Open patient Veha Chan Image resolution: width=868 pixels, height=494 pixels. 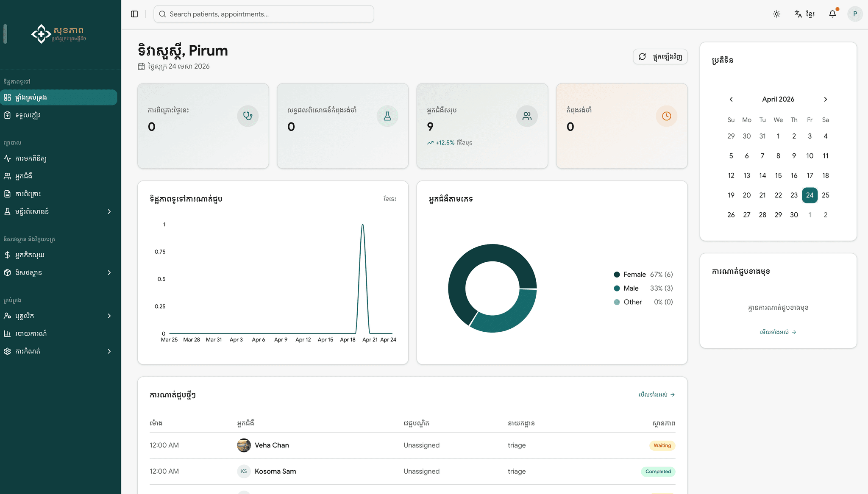point(272,445)
